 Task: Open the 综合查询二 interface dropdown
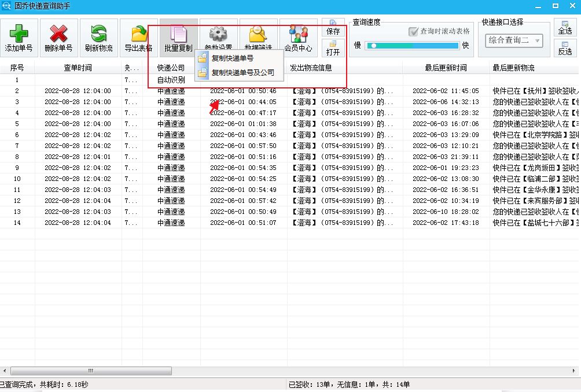coord(514,40)
